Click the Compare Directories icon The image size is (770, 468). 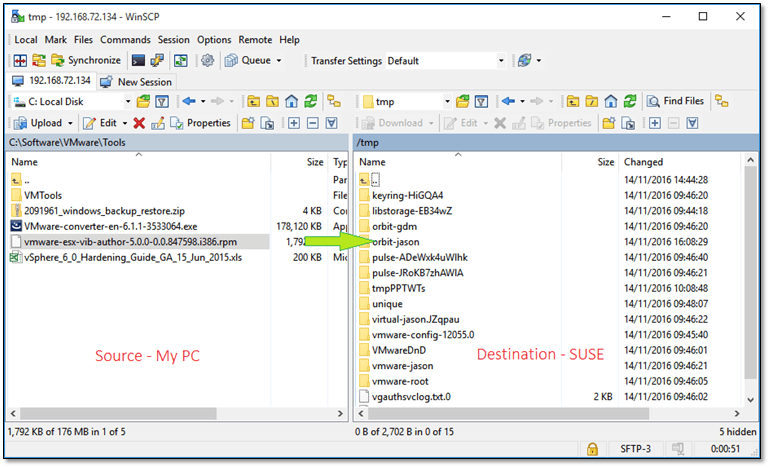tap(20, 60)
